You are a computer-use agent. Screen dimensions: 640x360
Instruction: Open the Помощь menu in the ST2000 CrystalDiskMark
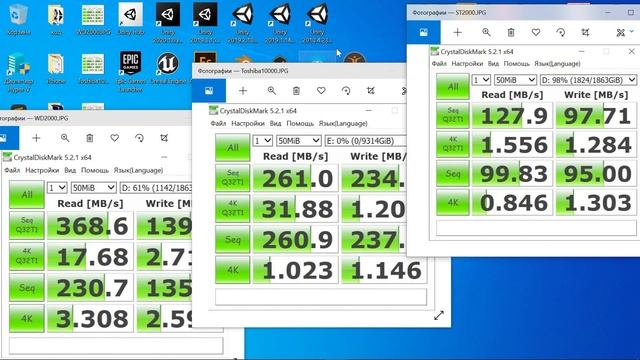point(516,64)
